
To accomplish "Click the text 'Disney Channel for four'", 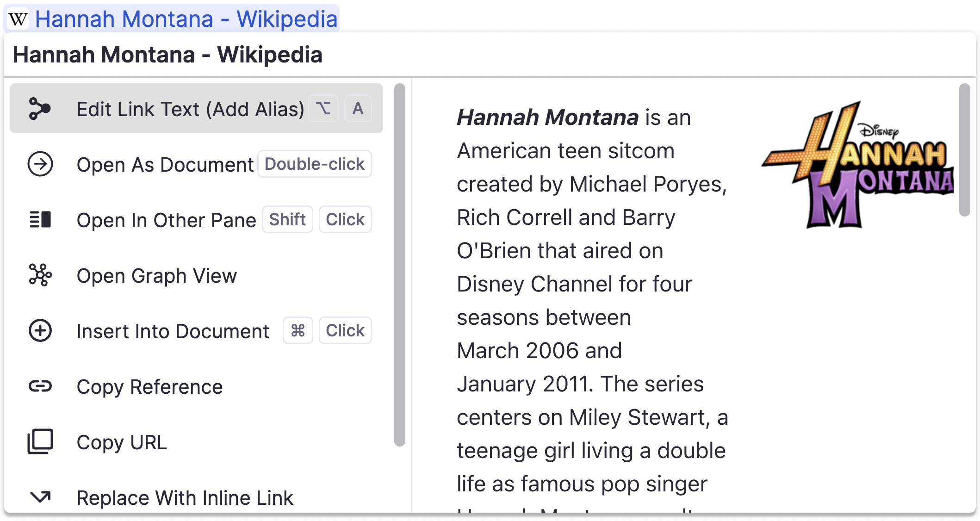I will pyautogui.click(x=575, y=284).
